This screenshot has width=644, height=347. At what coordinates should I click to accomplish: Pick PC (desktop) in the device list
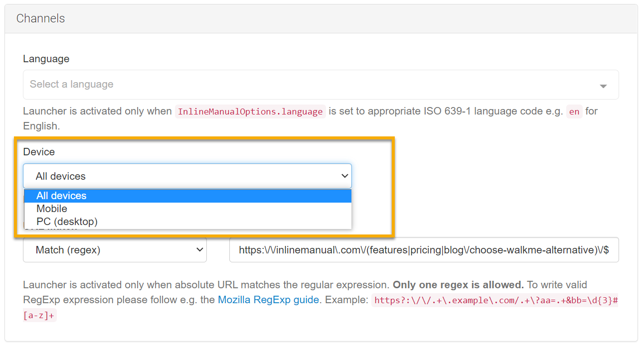tap(67, 222)
